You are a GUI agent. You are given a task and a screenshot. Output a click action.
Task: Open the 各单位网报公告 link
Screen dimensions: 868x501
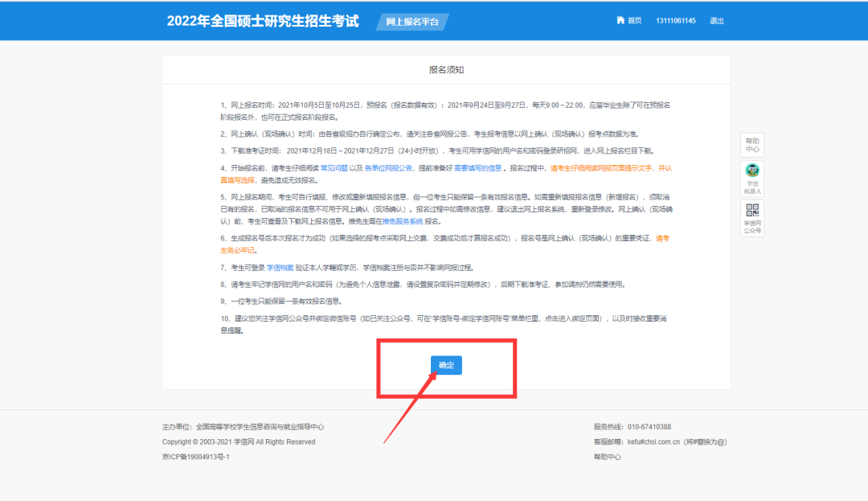click(x=388, y=168)
